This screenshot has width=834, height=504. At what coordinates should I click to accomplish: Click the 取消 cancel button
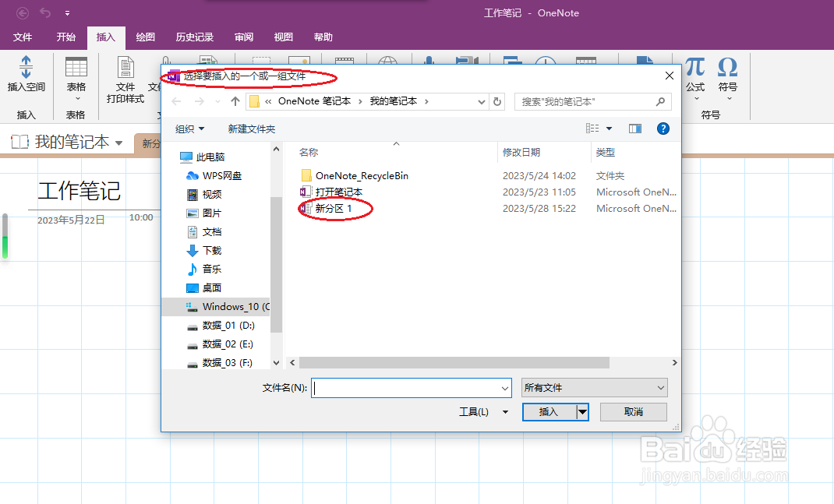(x=633, y=412)
